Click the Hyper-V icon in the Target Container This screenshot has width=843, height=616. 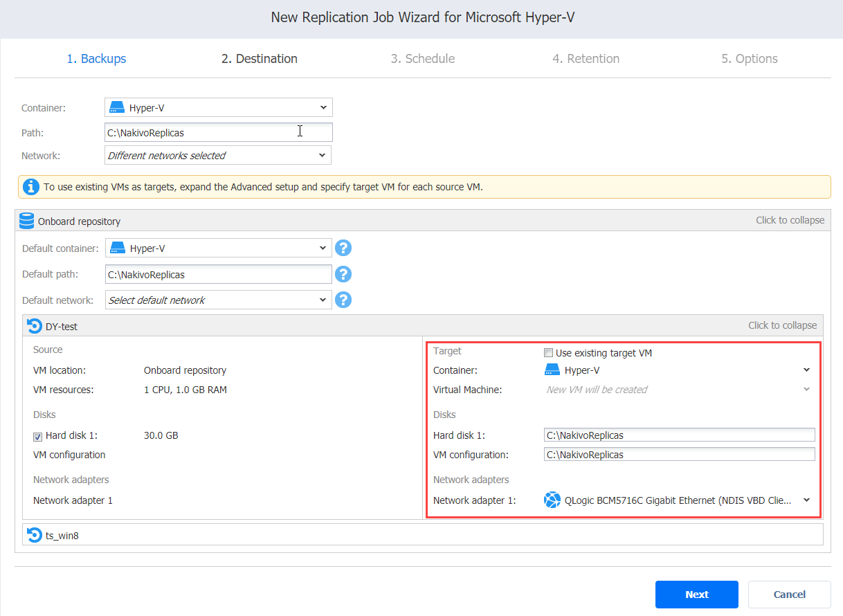point(552,370)
